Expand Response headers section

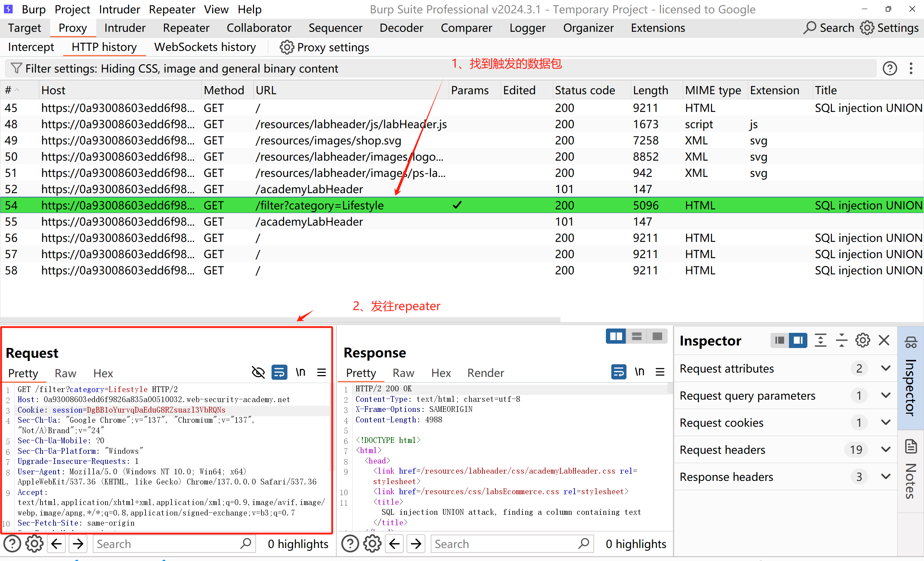pyautogui.click(x=886, y=476)
